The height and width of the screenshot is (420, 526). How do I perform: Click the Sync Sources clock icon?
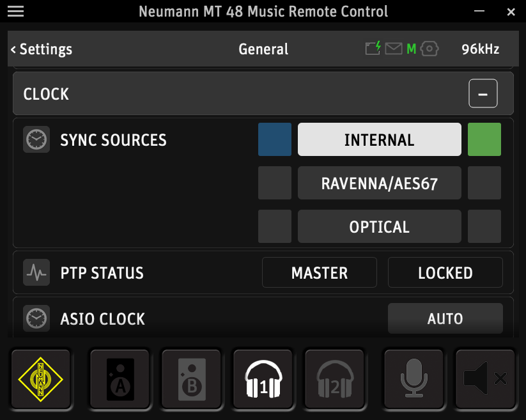(x=36, y=139)
